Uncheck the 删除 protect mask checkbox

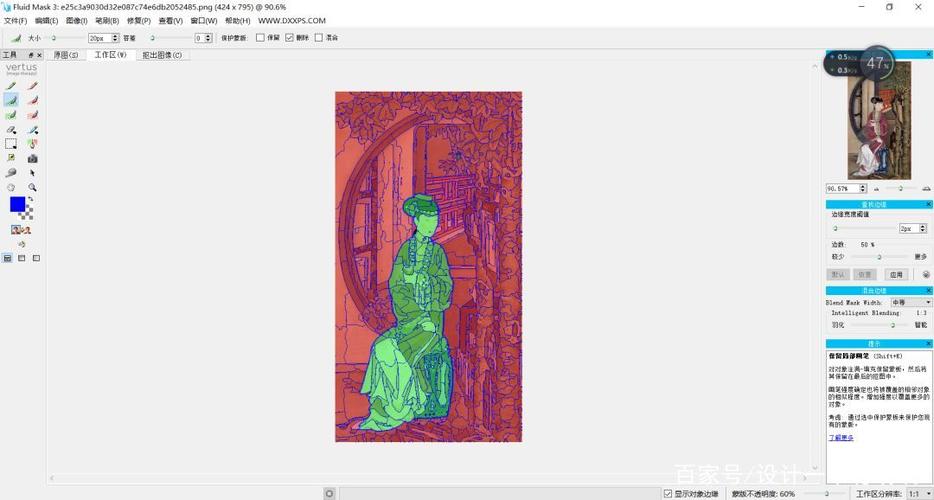tap(290, 38)
